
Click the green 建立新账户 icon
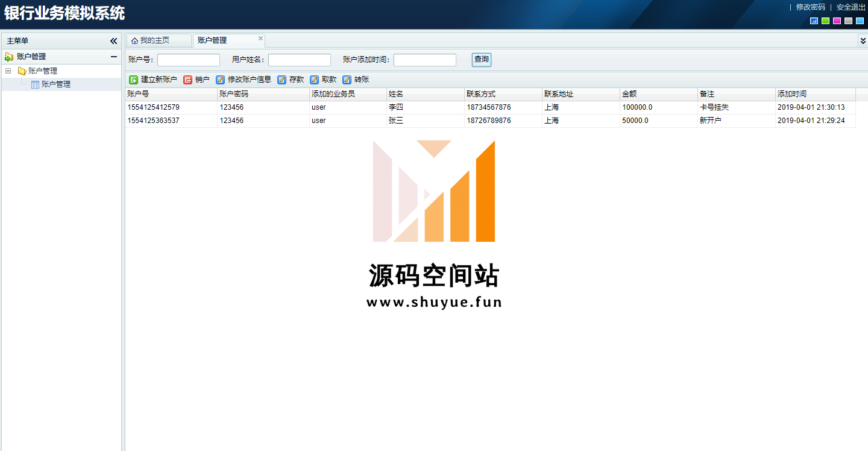[134, 80]
